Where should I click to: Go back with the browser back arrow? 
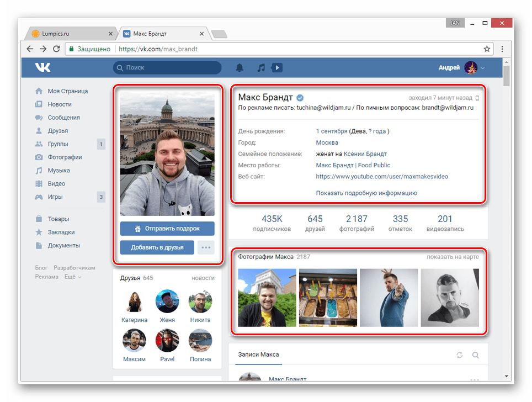click(x=30, y=49)
